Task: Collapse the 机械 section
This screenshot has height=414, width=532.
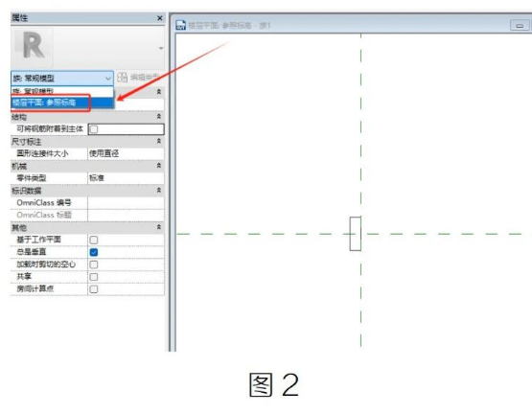Action: point(158,166)
